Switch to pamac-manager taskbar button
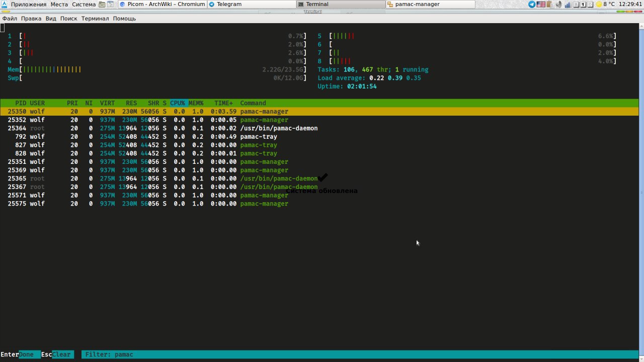644x362 pixels. tap(430, 4)
